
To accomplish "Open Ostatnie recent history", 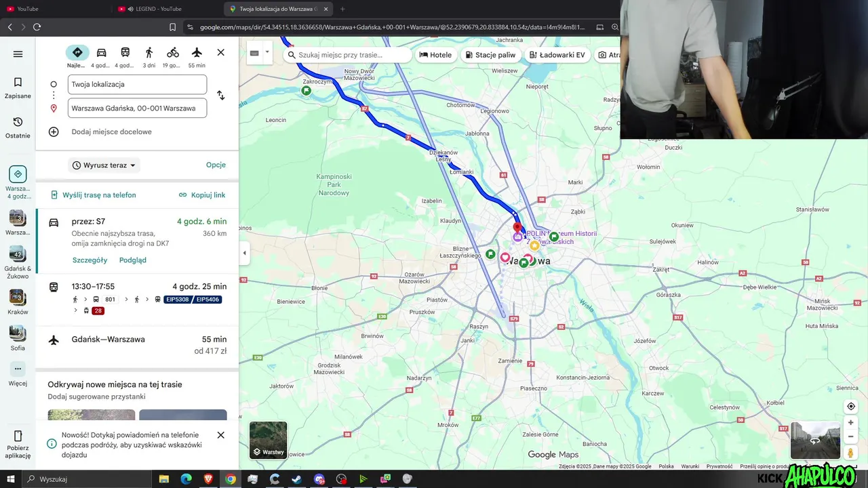I will point(18,127).
